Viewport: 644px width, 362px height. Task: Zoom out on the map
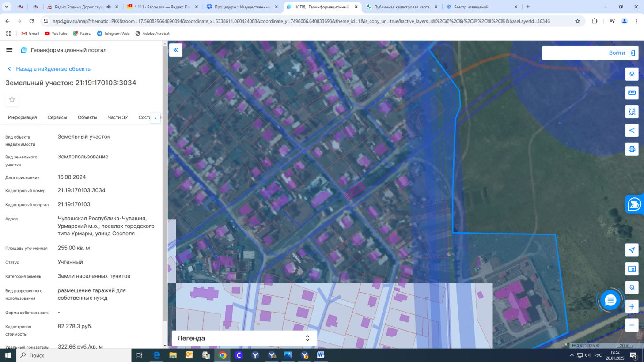pos(632,325)
